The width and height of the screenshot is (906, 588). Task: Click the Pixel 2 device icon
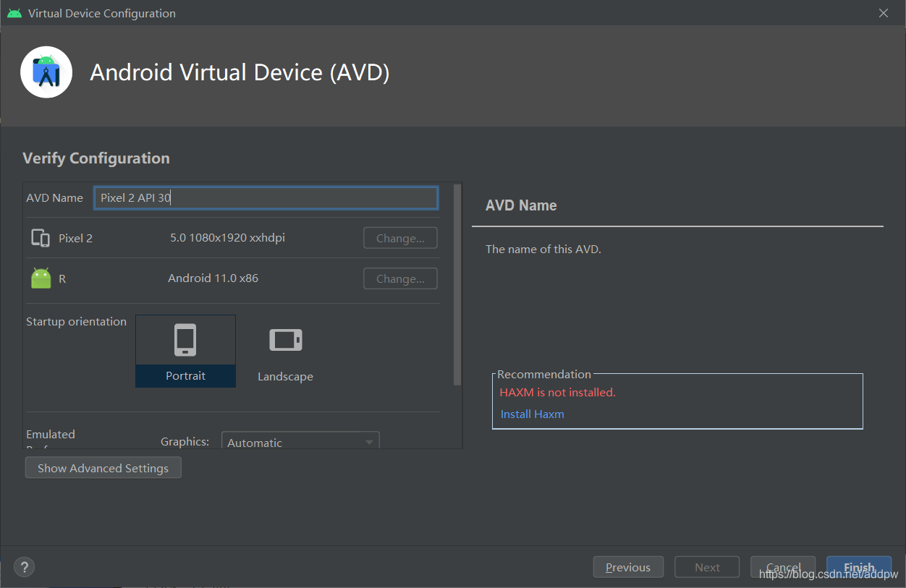pyautogui.click(x=41, y=238)
